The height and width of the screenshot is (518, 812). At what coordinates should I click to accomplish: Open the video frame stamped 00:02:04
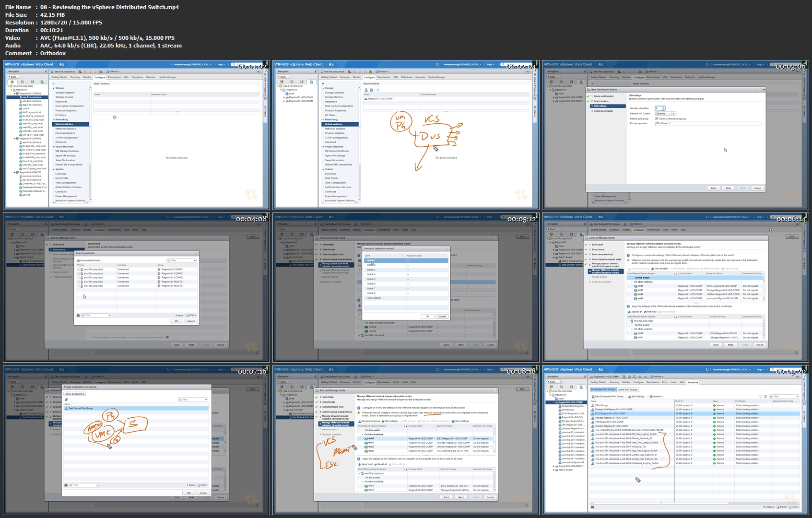(406, 135)
